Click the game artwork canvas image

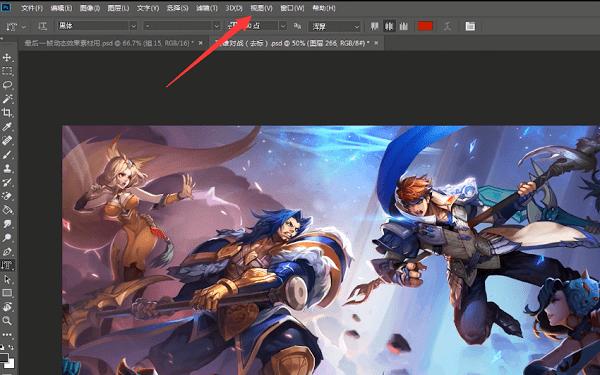coord(331,250)
